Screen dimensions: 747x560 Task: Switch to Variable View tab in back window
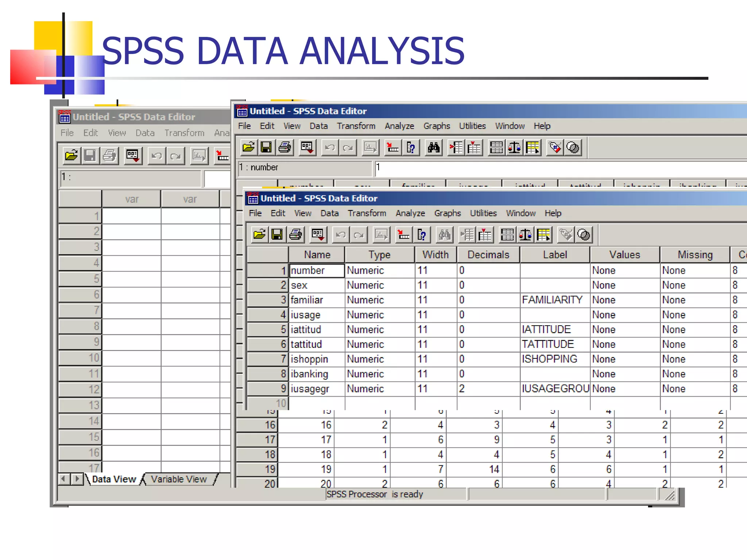click(x=179, y=479)
